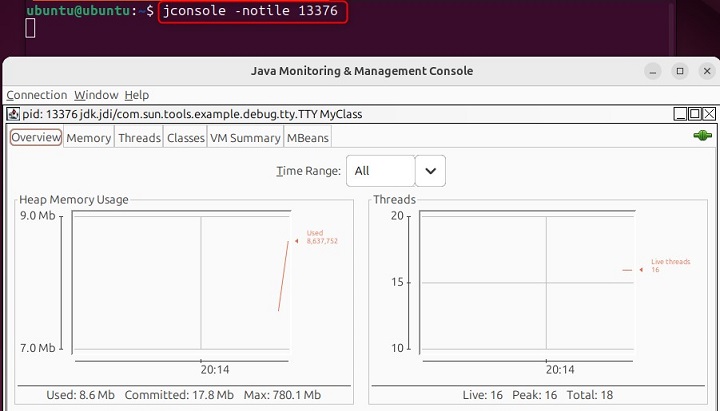Click the green connection status icon
Viewport: 720px width, 411px height.
pyautogui.click(x=702, y=135)
